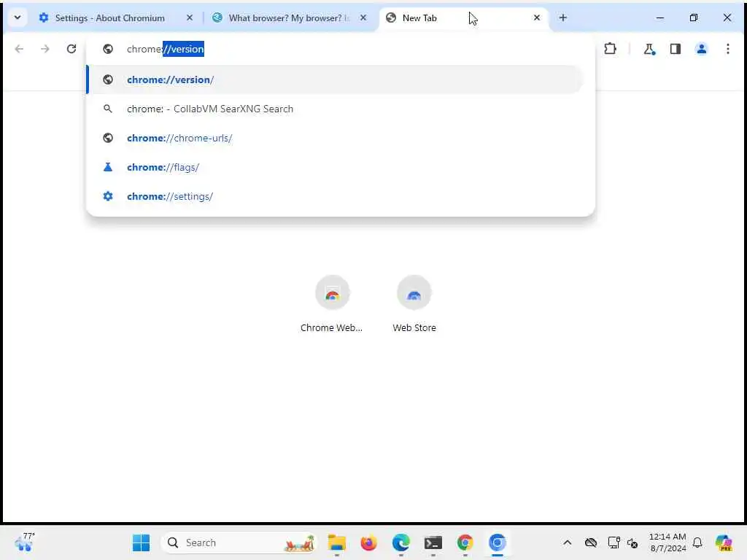This screenshot has width=747, height=560.
Task: Pick the chrome://chrome-urls/ suggestion
Action: (x=336, y=138)
